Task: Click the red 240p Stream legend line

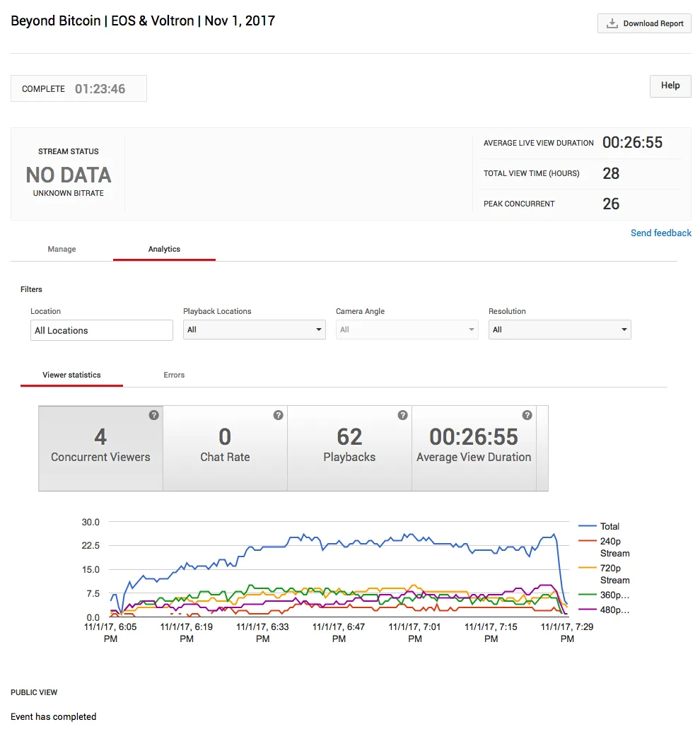Action: (587, 541)
